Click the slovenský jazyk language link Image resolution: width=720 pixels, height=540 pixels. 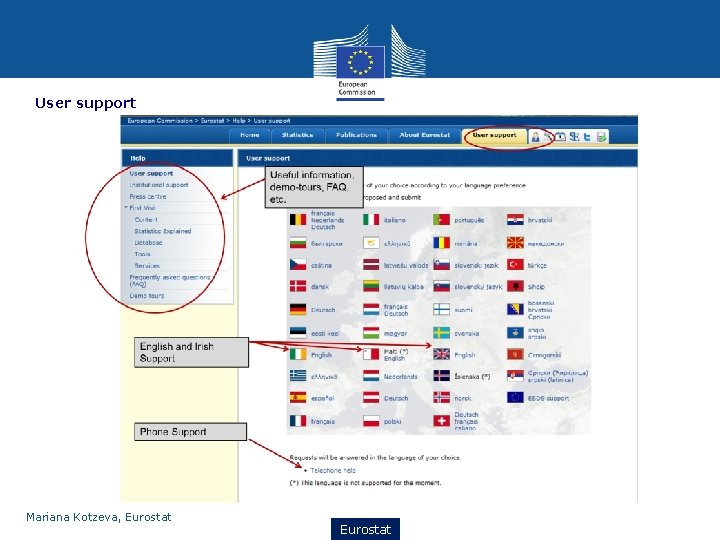point(478,287)
